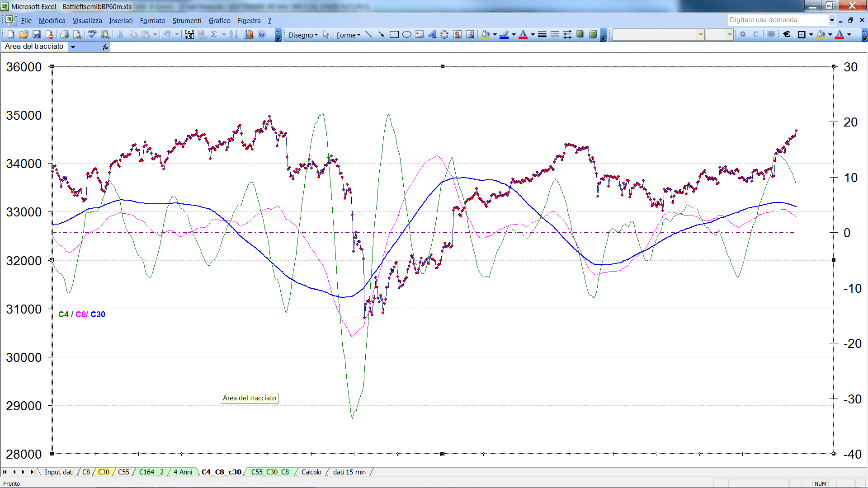Click the Euro conversion tool icon
Viewport: 868px width, 488px height.
pyautogui.click(x=189, y=34)
